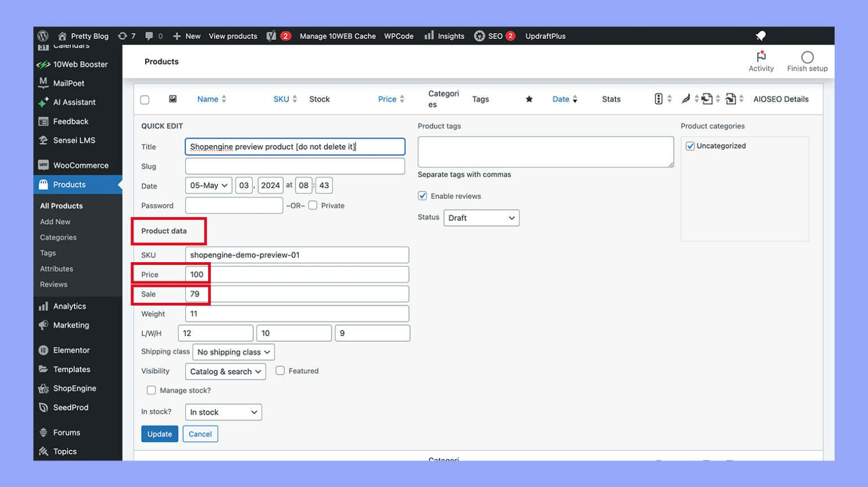
Task: Click the Finish setup progress circle icon
Action: coord(807,57)
